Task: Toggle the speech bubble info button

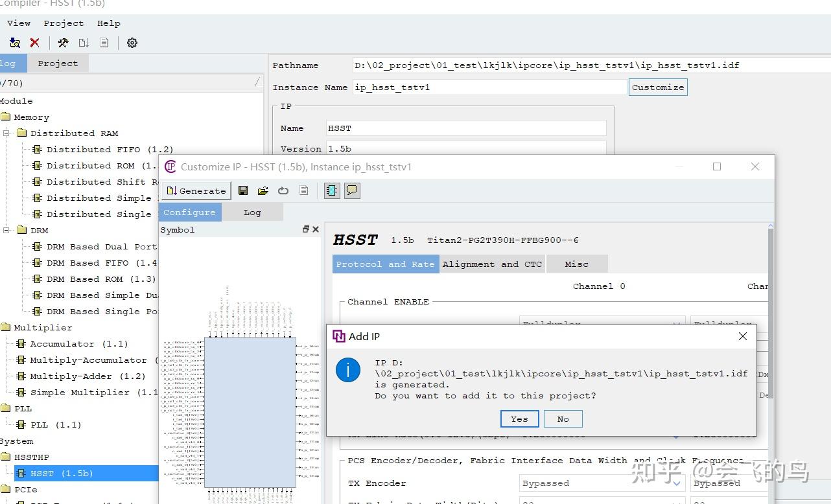Action: 352,190
